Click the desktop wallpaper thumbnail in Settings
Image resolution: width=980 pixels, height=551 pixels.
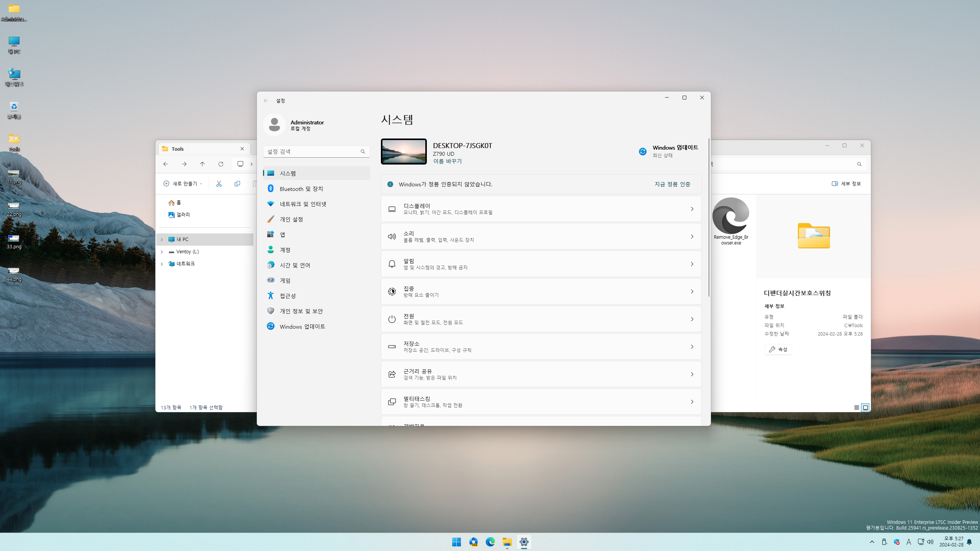[403, 152]
